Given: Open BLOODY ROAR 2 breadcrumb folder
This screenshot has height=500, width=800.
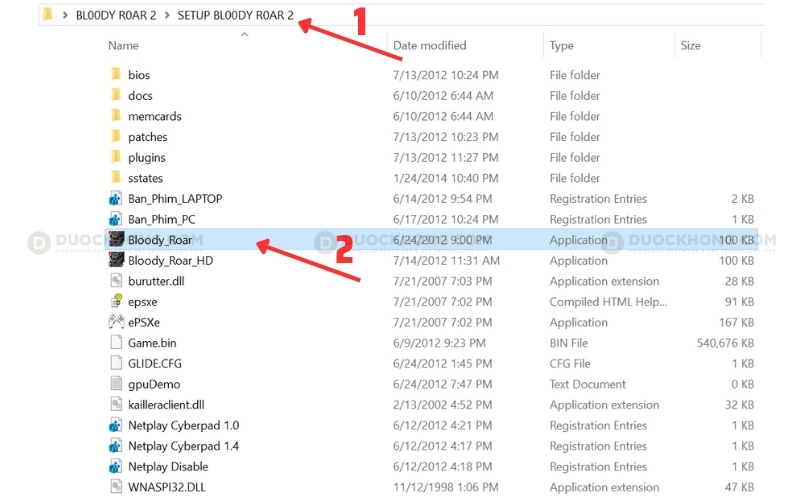Looking at the screenshot, I should tap(115, 16).
